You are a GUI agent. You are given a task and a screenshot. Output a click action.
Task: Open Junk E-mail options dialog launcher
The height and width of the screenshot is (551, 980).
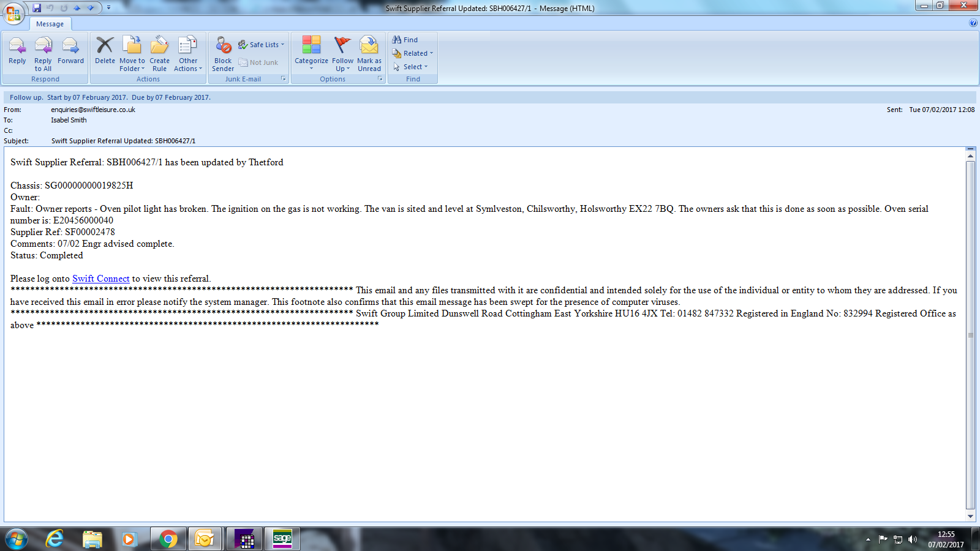point(284,79)
